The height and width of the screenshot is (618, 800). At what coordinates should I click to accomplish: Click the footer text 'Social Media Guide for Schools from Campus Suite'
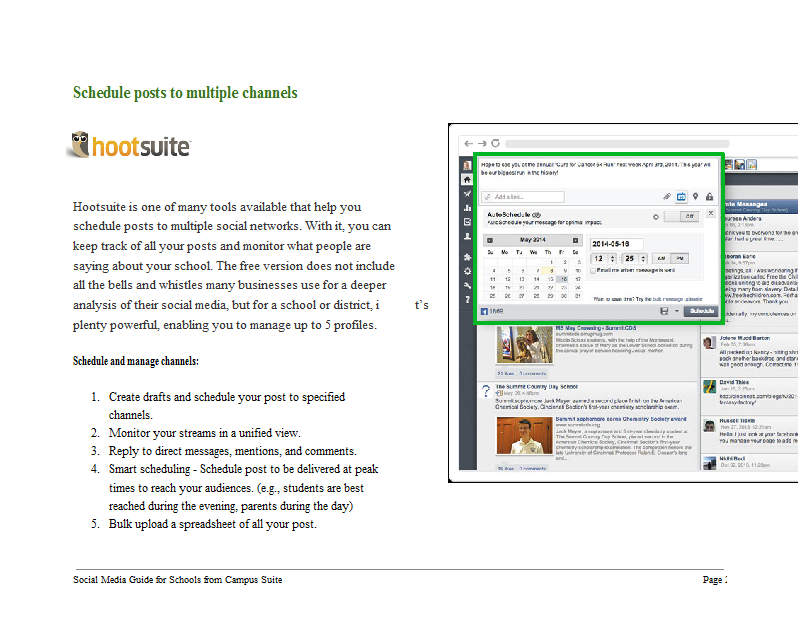point(178,580)
